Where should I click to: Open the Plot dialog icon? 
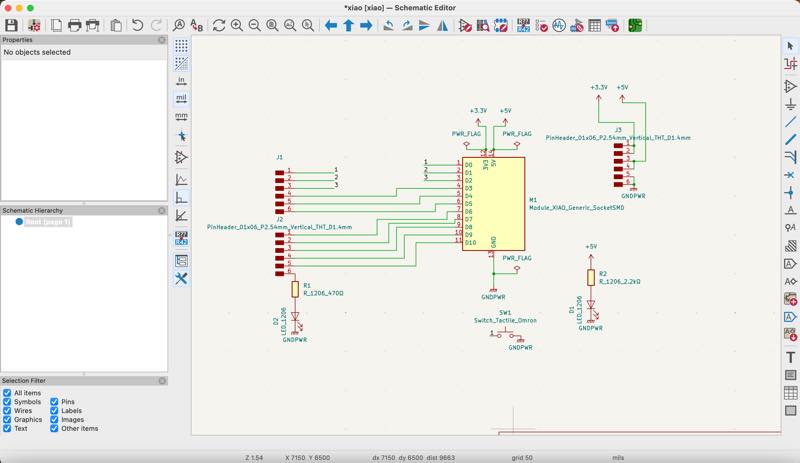(93, 25)
